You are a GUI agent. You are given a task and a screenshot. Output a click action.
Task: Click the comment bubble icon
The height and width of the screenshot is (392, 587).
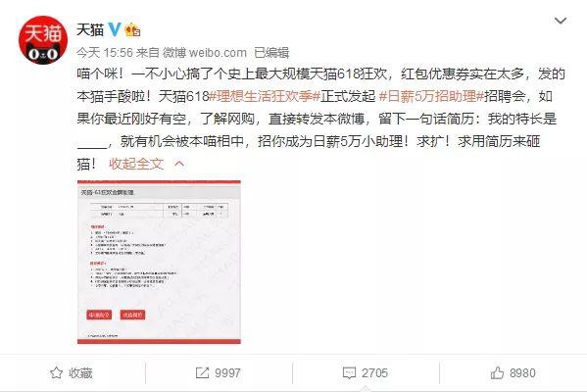pyautogui.click(x=349, y=373)
